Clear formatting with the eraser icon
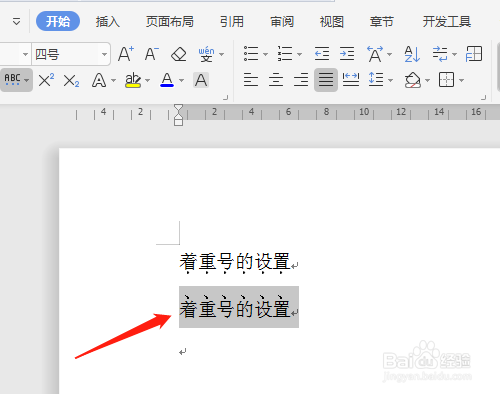The image size is (500, 394). [179, 54]
